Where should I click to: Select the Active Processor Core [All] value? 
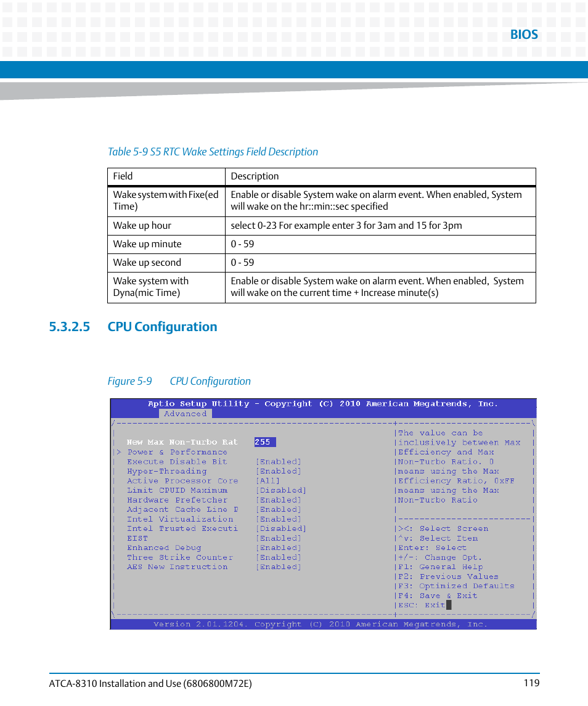pos(268,481)
